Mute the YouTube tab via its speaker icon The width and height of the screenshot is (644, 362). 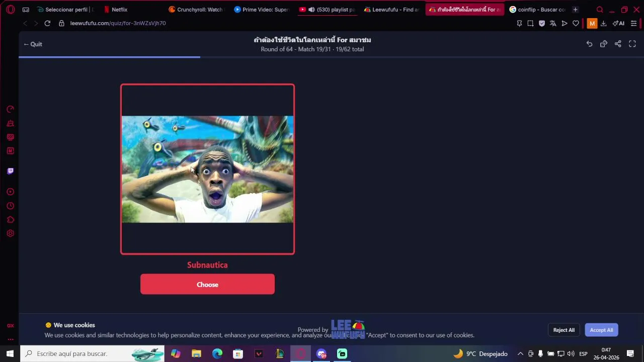click(x=311, y=10)
